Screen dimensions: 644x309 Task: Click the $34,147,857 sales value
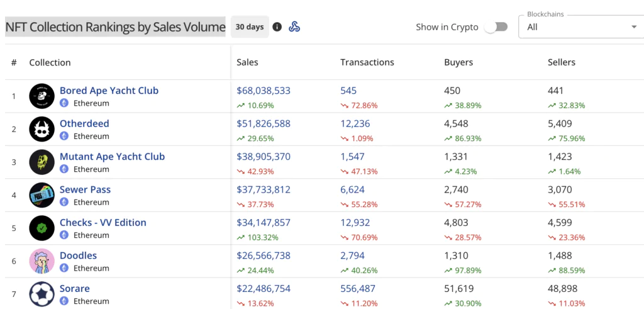[x=264, y=222]
